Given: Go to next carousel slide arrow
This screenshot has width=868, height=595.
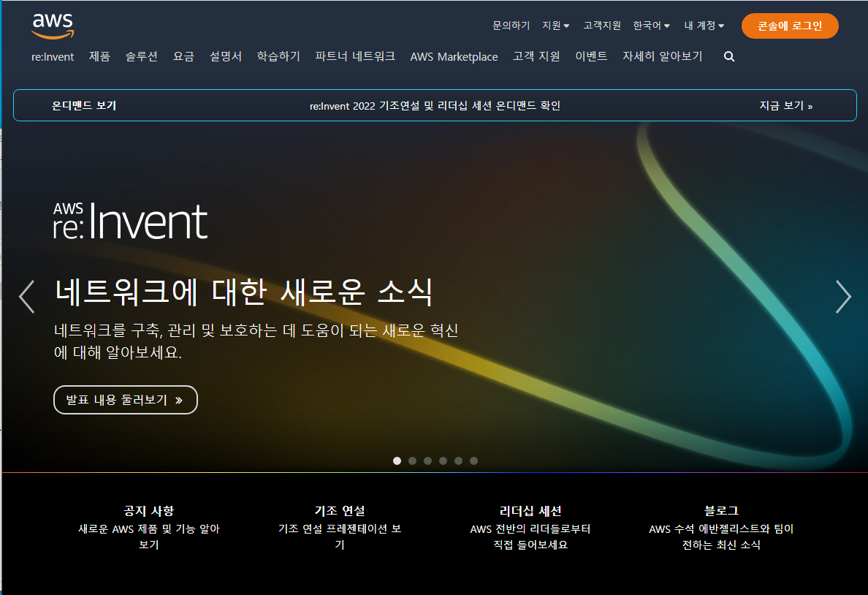Looking at the screenshot, I should [843, 297].
